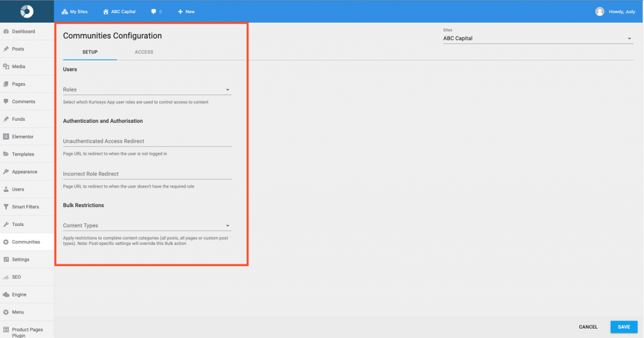
Task: Click the Pages icon in sidebar
Action: (x=6, y=84)
